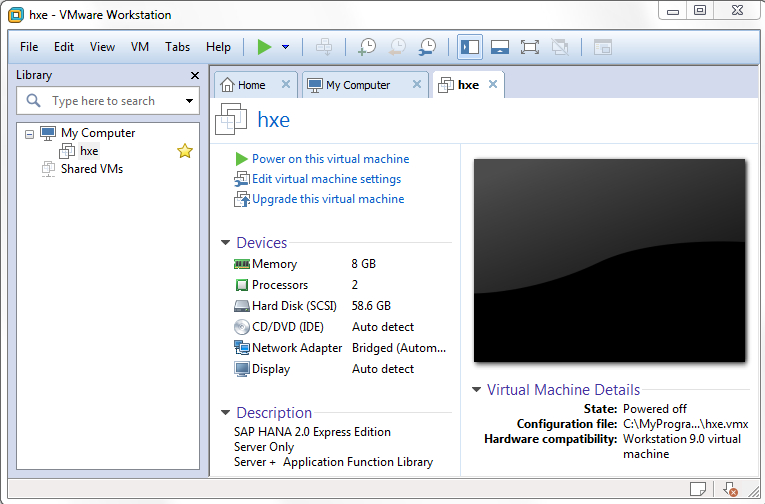The image size is (765, 504).
Task: Open the View menu
Action: click(x=102, y=47)
